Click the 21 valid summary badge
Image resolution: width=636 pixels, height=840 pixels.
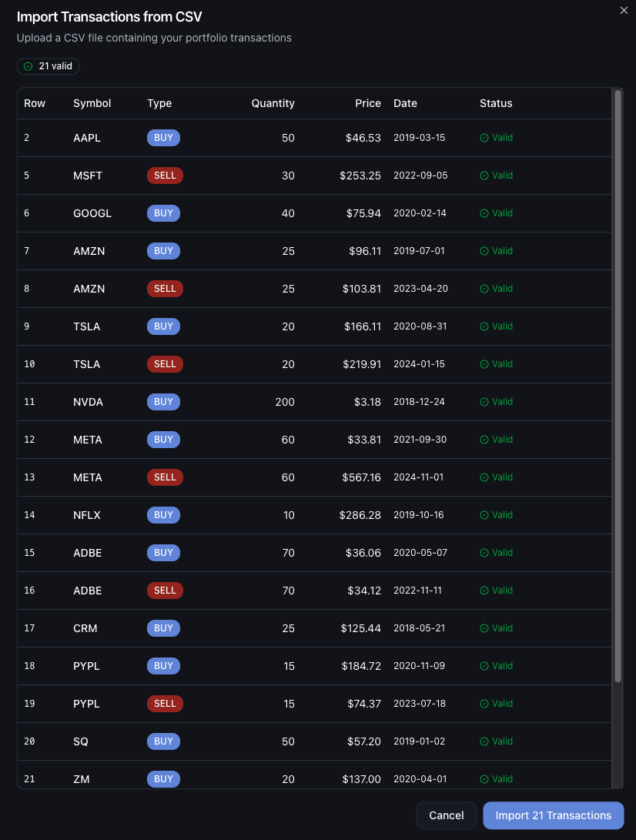(48, 66)
